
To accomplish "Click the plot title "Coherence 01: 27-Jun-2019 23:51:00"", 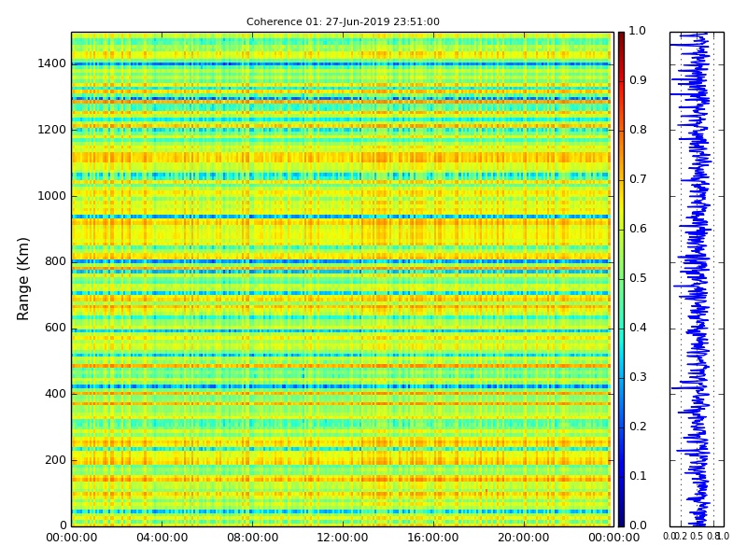I will 343,21.
